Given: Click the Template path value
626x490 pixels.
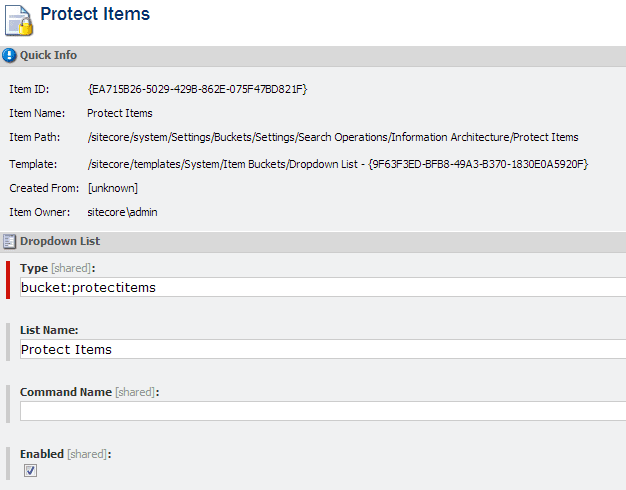Looking at the screenshot, I should point(337,163).
